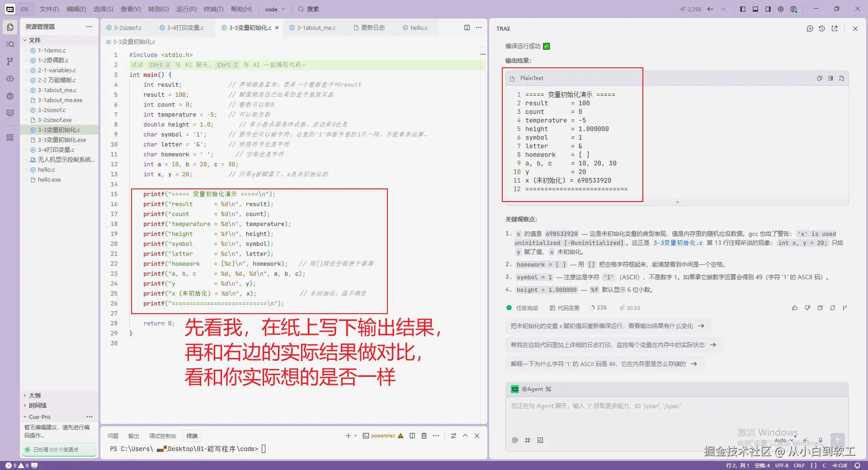Screen dimensions: 868x470
Task: Open chat history in TRAE panel
Action: pos(822,28)
